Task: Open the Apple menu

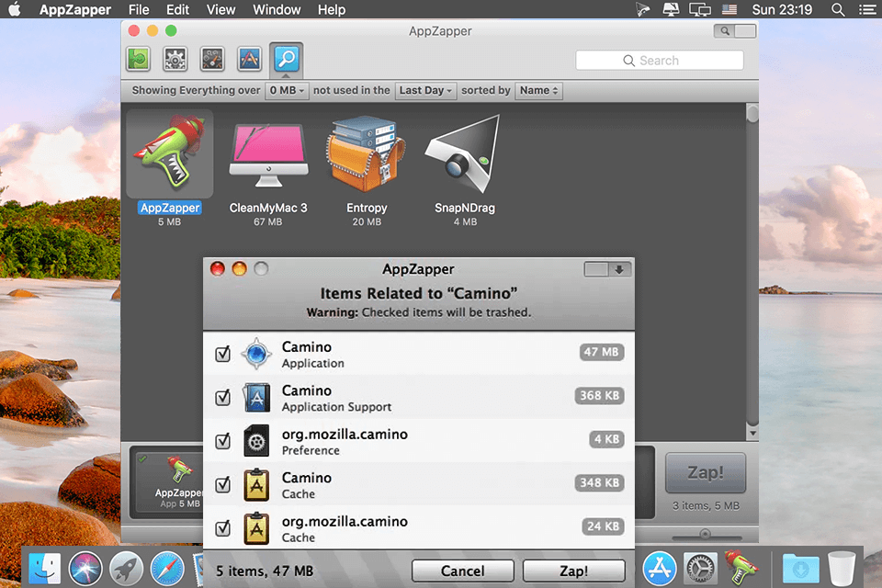Action: click(x=16, y=9)
